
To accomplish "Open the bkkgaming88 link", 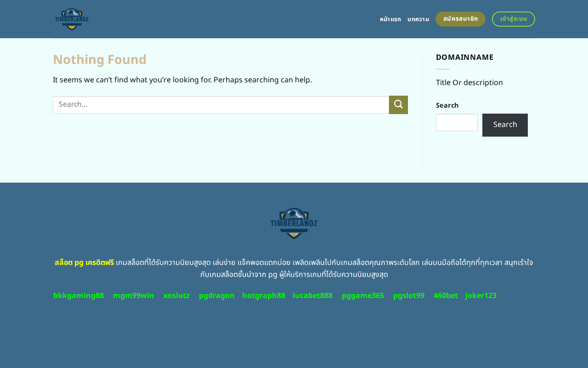I will point(79,296).
